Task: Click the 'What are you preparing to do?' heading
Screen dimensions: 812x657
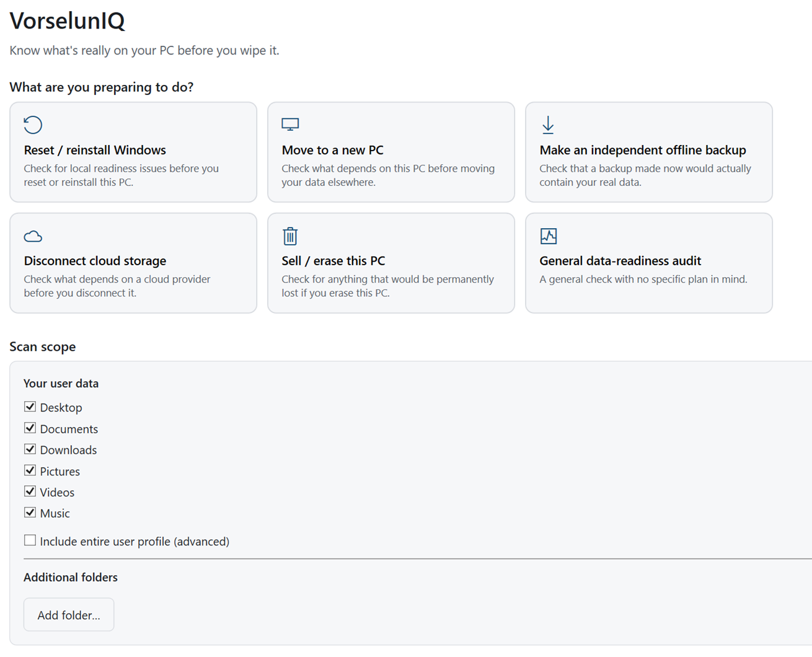Action: tap(102, 87)
